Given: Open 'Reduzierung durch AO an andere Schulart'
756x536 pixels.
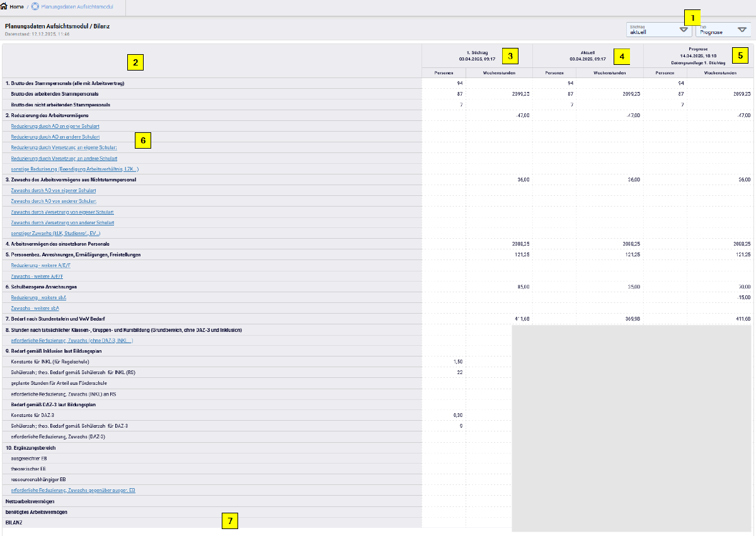Looking at the screenshot, I should point(55,137).
